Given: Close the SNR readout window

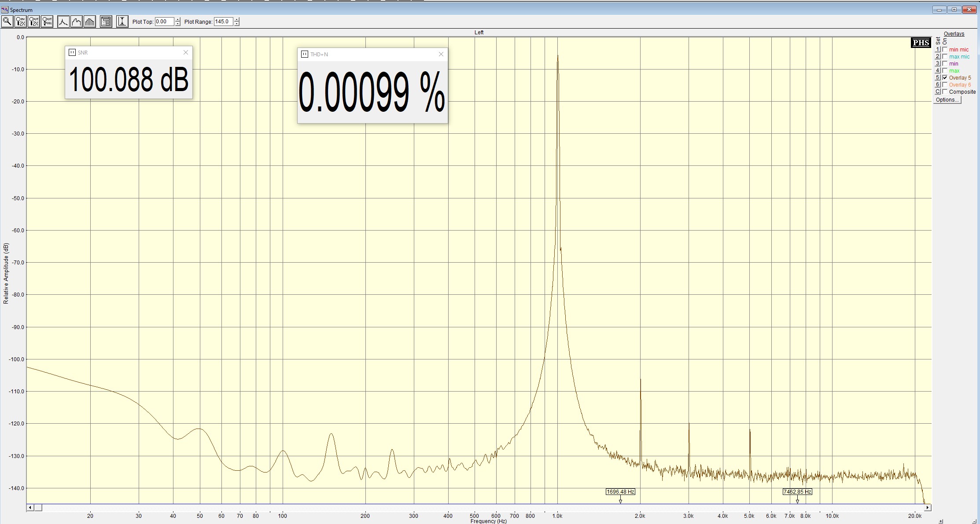Looking at the screenshot, I should click(x=186, y=52).
